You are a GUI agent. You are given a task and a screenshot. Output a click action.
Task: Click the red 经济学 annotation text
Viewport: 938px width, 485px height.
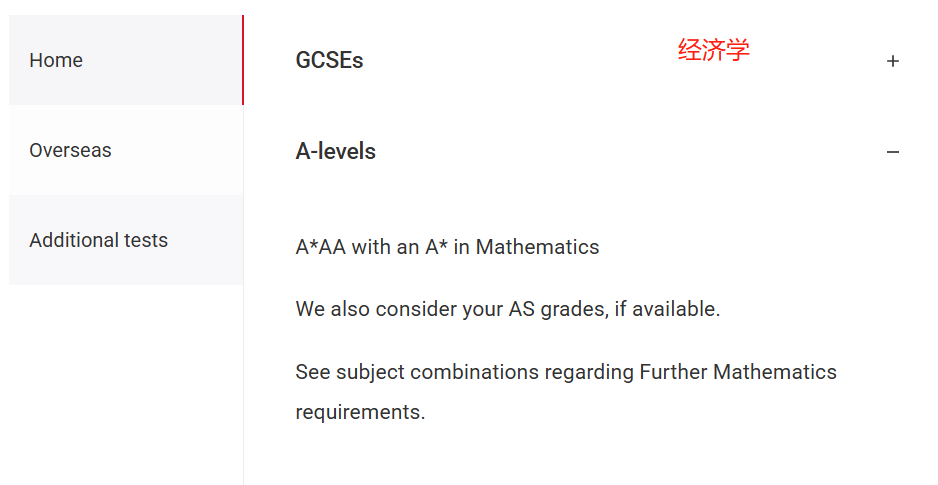[x=713, y=50]
